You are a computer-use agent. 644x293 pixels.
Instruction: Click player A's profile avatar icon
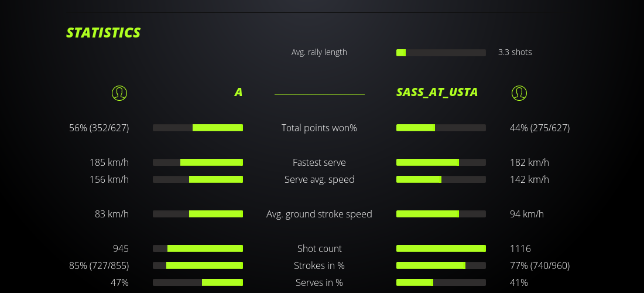[119, 93]
